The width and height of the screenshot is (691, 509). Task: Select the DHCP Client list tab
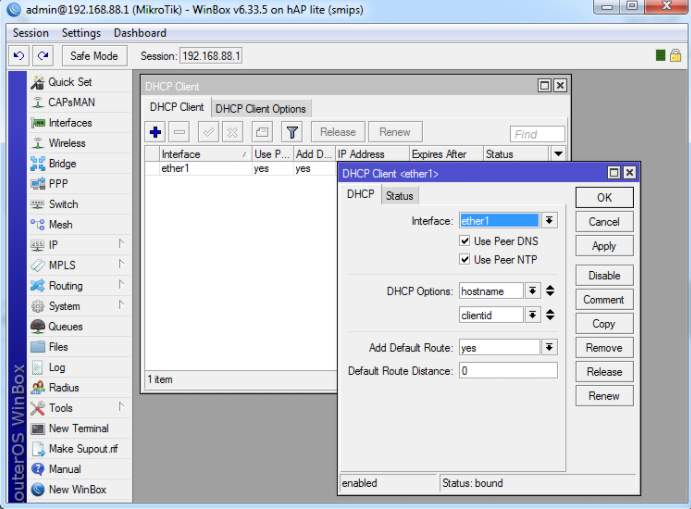[x=177, y=107]
